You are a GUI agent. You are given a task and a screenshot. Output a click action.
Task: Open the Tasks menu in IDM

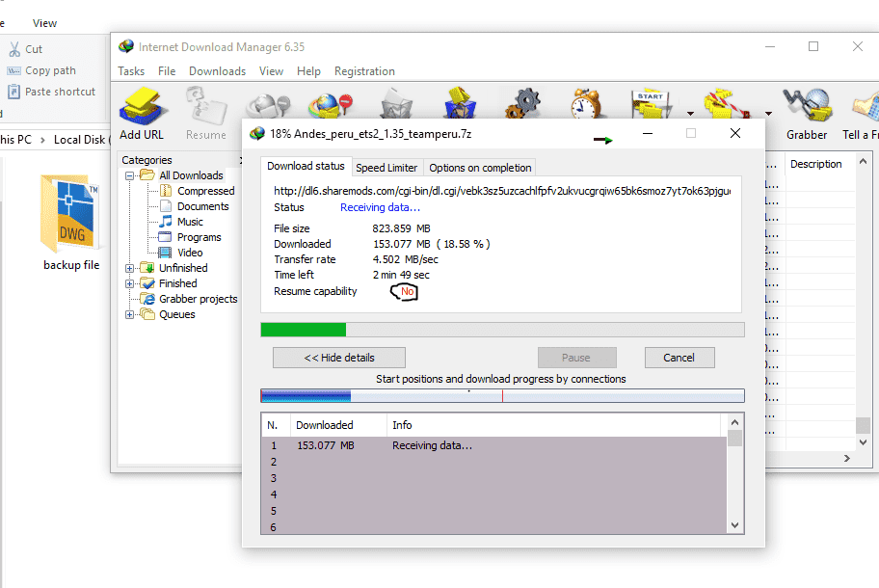[131, 71]
